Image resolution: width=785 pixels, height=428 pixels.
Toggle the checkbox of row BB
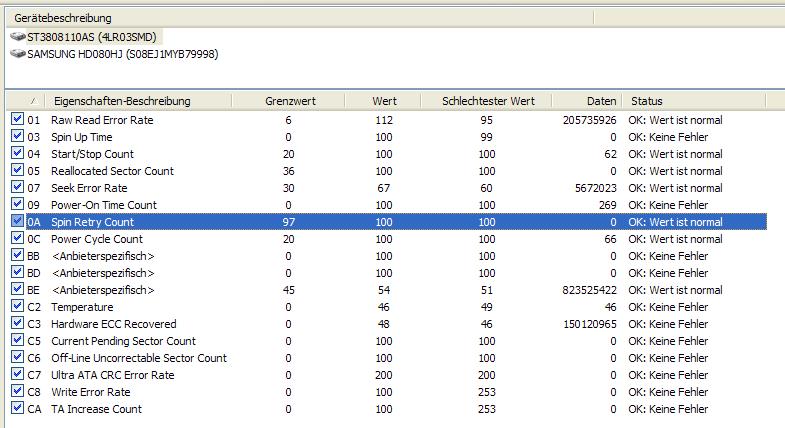(x=18, y=255)
